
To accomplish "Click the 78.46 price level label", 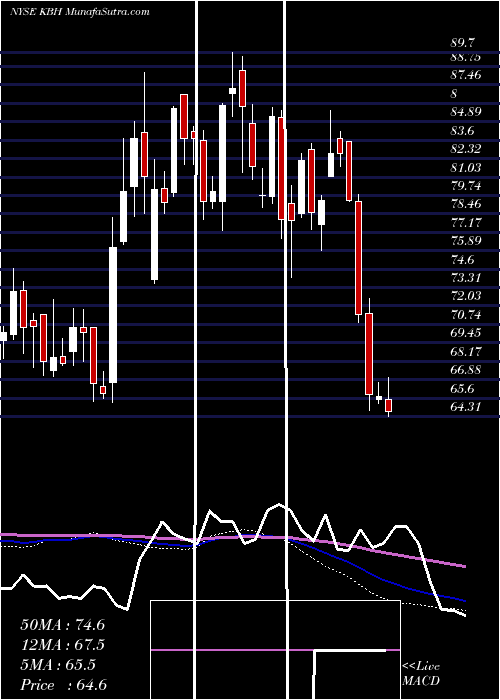I will click(x=466, y=204).
